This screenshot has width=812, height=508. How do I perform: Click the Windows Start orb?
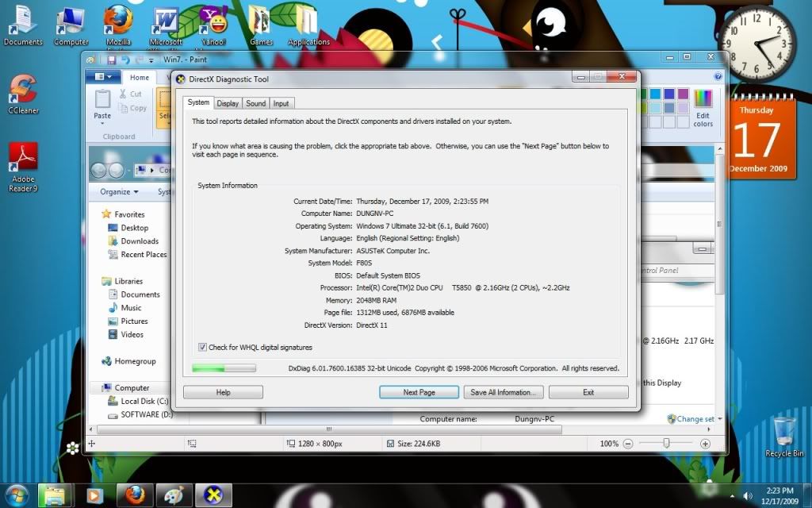point(17,495)
